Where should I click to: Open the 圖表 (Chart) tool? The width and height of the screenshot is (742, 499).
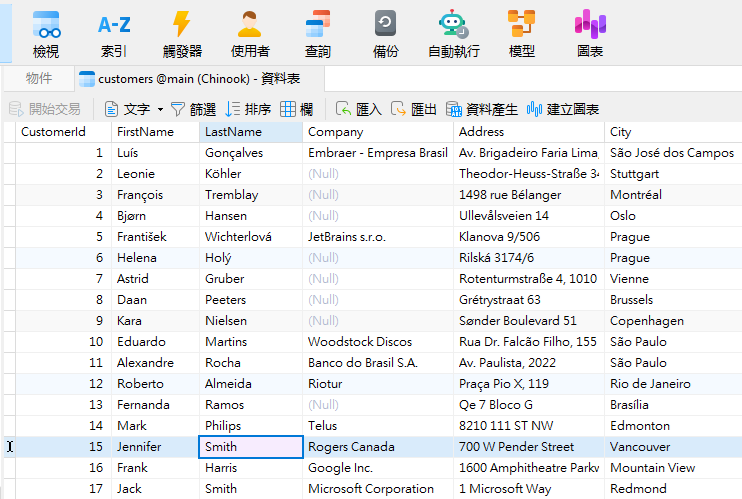pyautogui.click(x=590, y=34)
